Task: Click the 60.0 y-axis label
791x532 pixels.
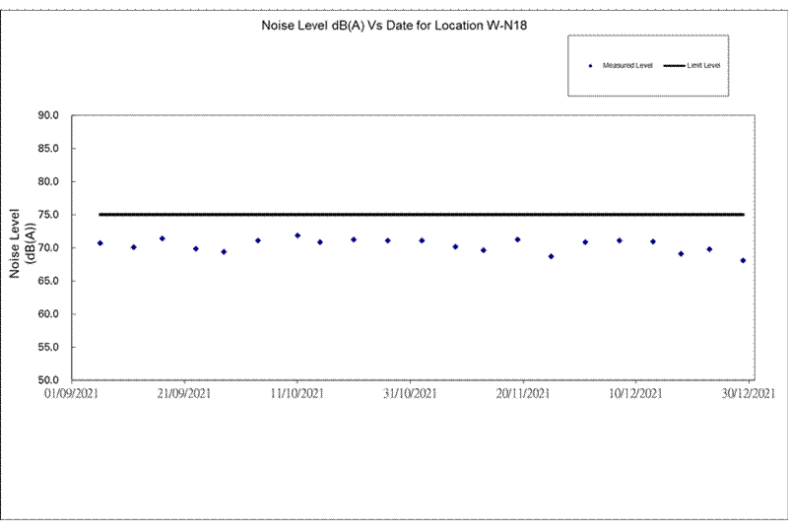Action: (48, 314)
